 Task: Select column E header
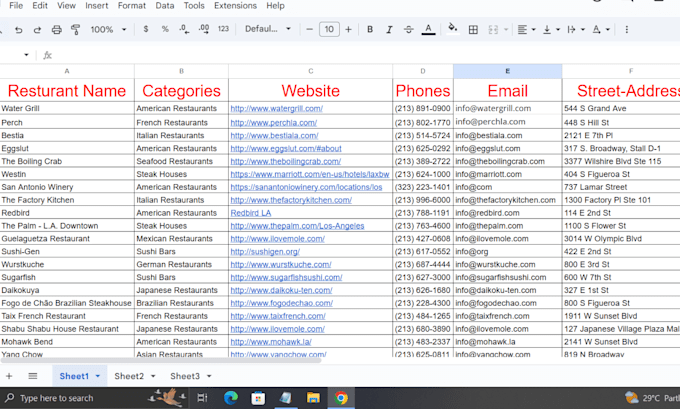507,71
